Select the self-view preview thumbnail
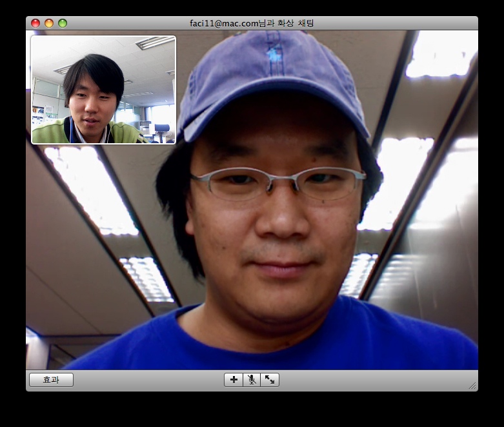504x427 pixels. [x=103, y=90]
